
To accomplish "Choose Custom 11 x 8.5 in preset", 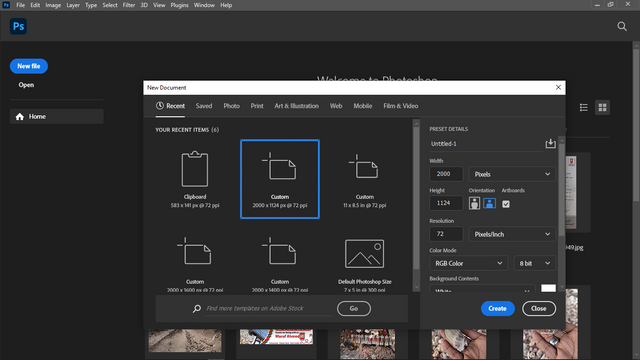I will coord(364,180).
